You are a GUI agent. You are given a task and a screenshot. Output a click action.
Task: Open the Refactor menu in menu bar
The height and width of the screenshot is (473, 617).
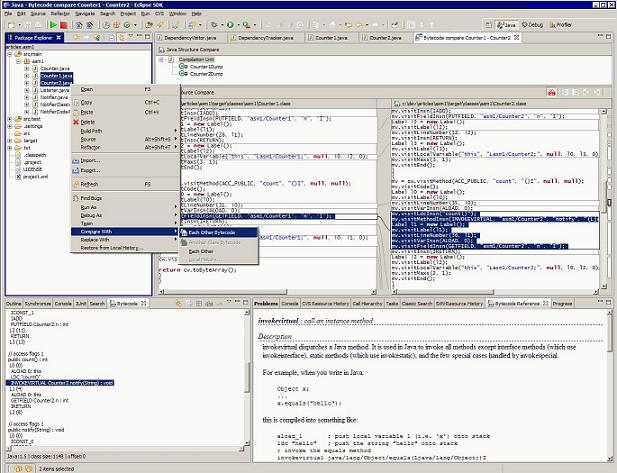[60, 13]
